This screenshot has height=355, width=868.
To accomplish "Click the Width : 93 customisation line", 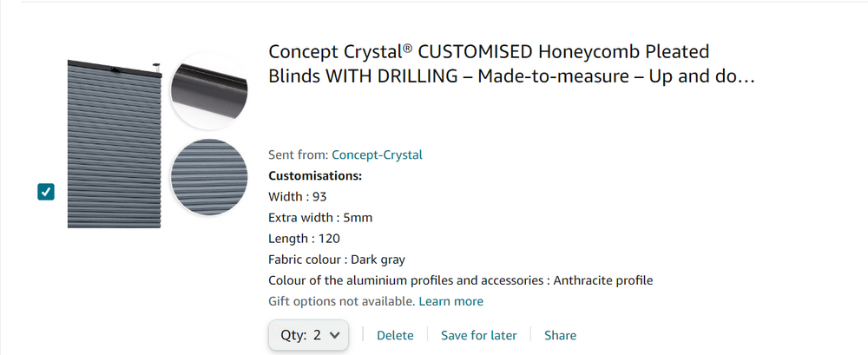I will point(298,196).
